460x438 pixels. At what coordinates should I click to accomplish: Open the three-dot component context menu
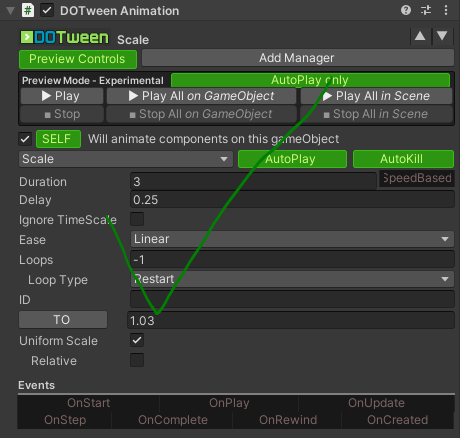[446, 10]
